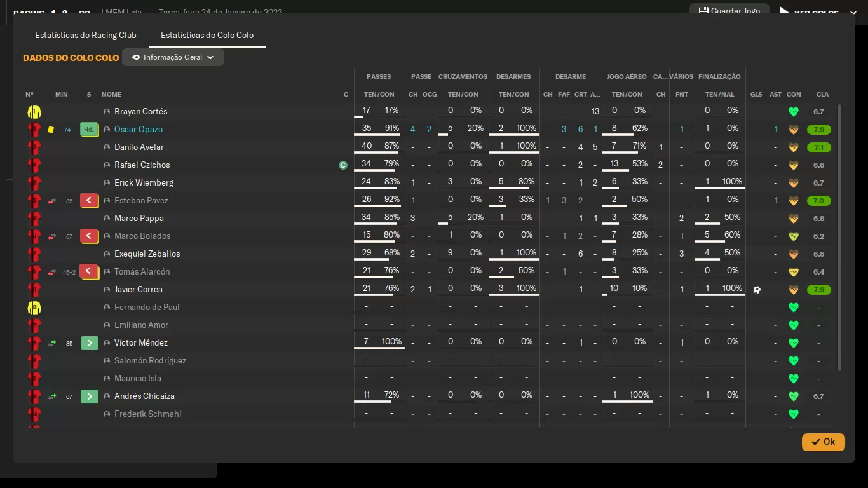Click Emiliano Amor red shirt icon

coord(34,325)
